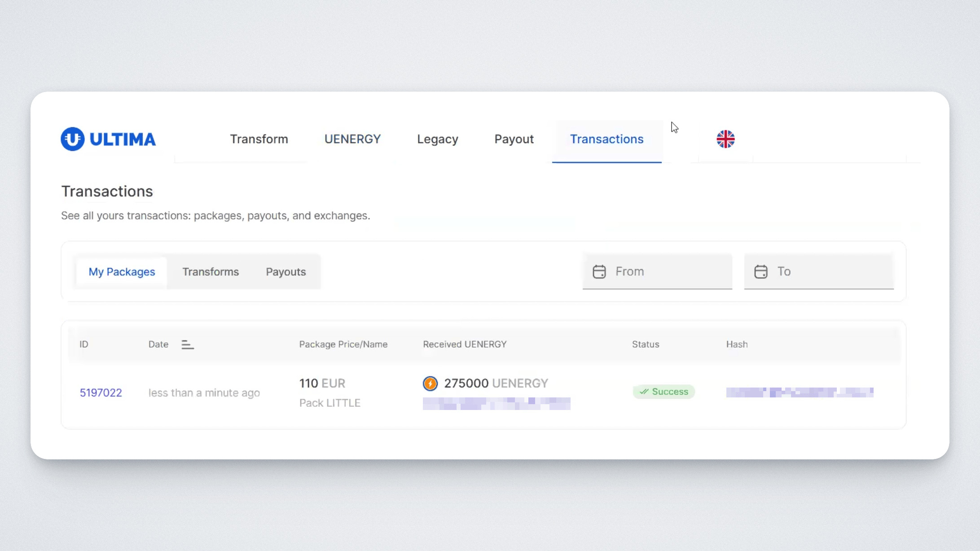The height and width of the screenshot is (551, 980).
Task: Open the Payout navigation tab
Action: 514,139
